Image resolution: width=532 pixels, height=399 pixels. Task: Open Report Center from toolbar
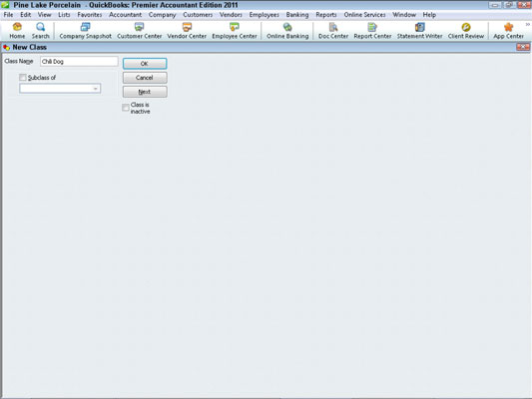tap(372, 27)
